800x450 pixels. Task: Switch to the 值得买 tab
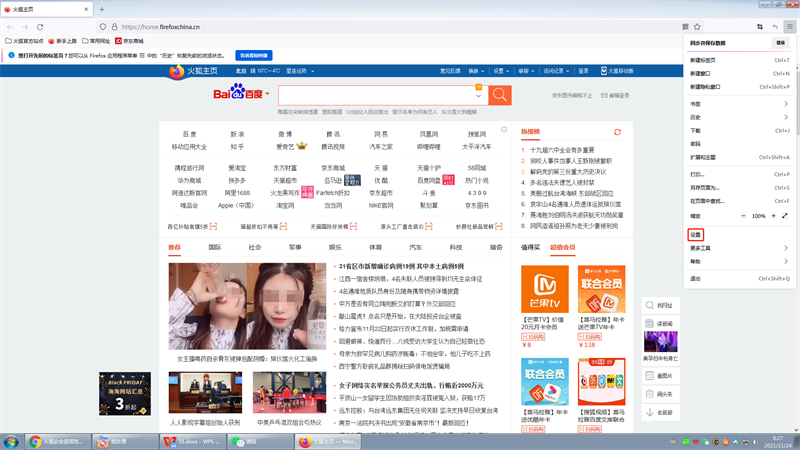530,247
